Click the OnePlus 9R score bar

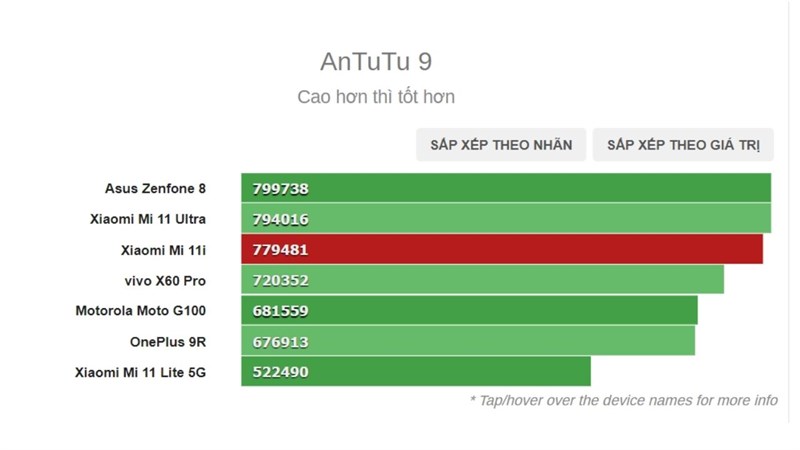coord(500,342)
